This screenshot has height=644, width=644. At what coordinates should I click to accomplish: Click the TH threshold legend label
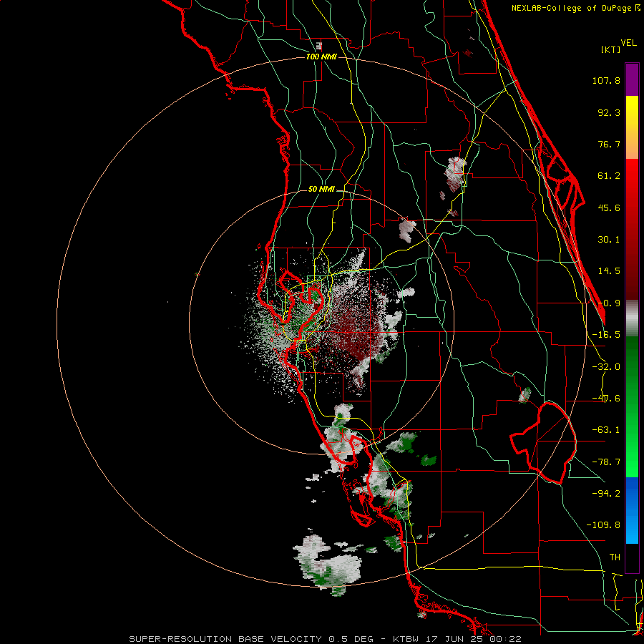(615, 557)
